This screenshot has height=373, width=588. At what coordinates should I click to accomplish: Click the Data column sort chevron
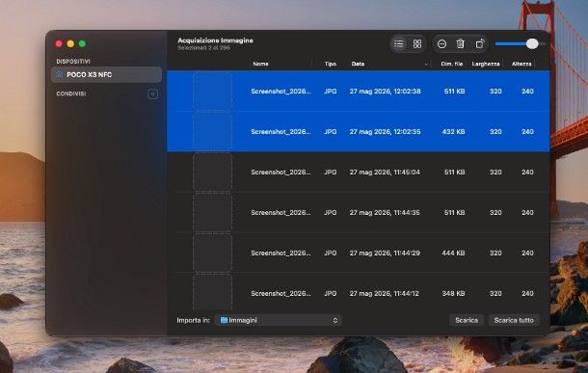click(x=426, y=65)
